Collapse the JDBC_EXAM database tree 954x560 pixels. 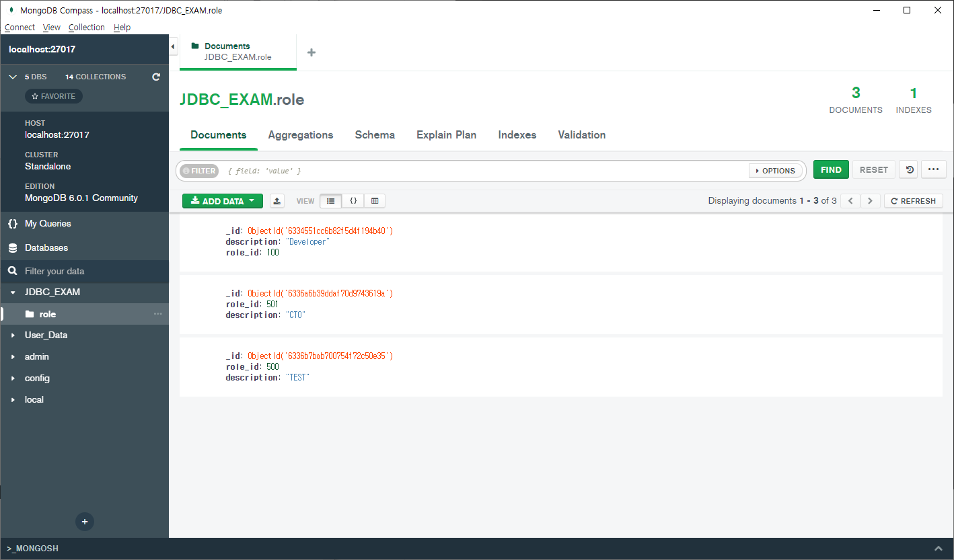[13, 292]
